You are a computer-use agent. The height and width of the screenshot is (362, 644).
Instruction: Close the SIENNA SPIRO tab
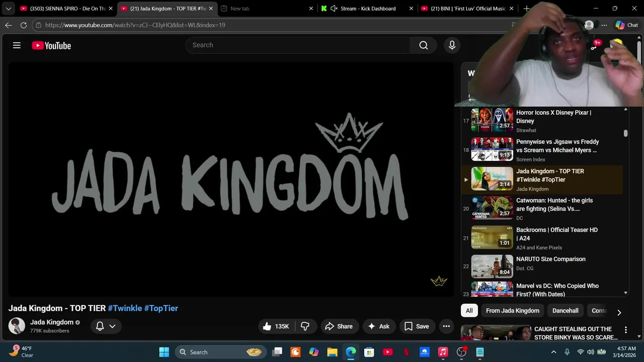click(x=111, y=9)
